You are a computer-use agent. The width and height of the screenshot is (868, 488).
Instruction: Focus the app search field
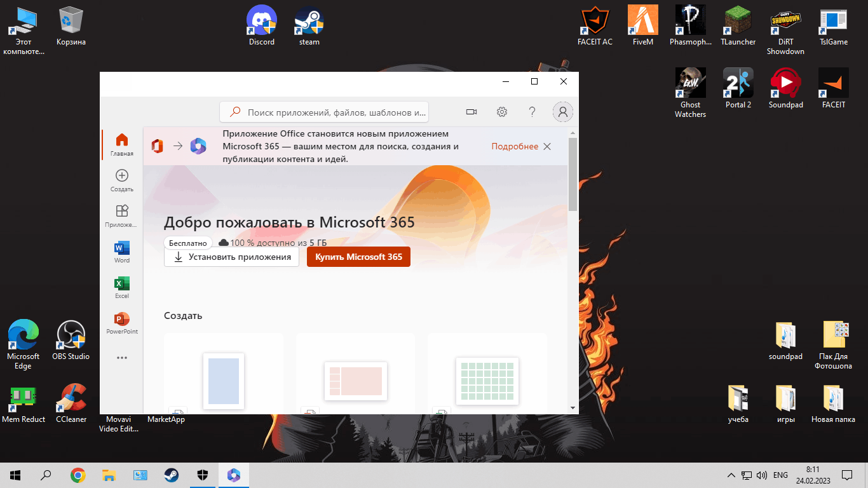(x=324, y=112)
